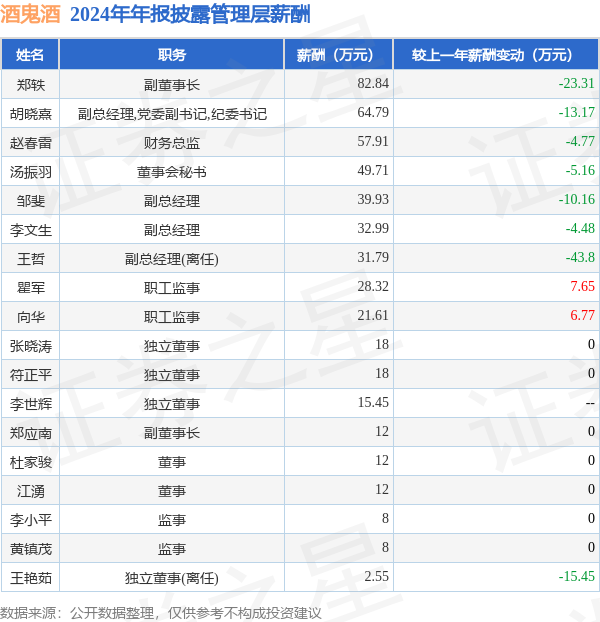Select the name 邹斐
Viewport: 600px width, 622px height.
click(x=31, y=201)
